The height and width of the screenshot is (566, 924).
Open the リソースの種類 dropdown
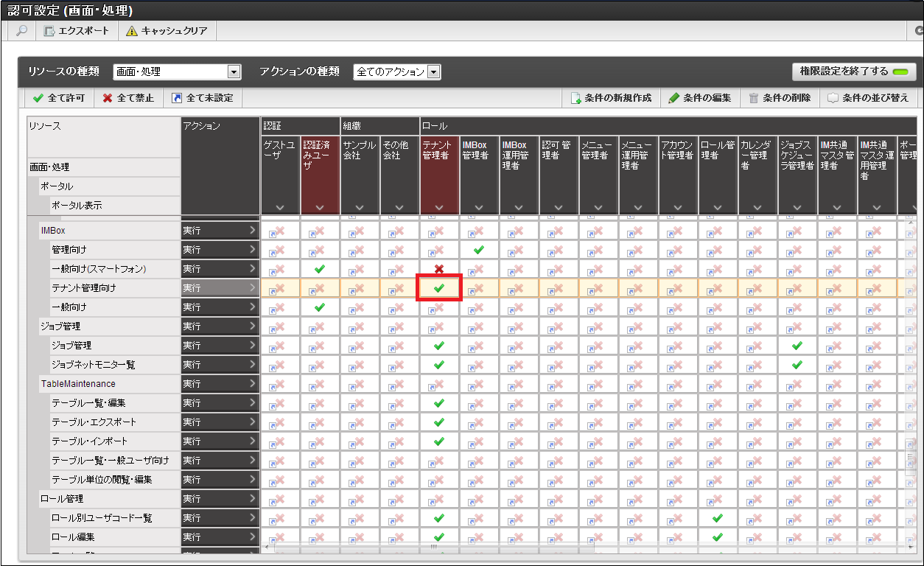(x=177, y=72)
